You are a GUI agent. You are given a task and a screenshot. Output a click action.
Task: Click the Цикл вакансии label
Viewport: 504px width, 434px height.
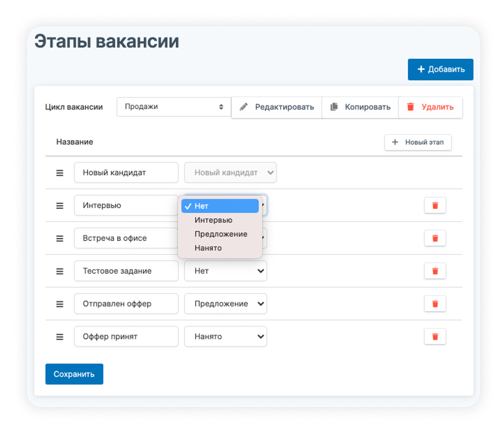(74, 107)
